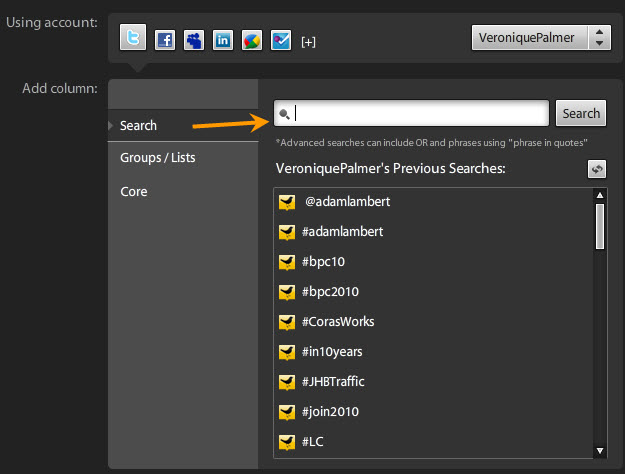Click the scrollbar up arrow in searches list
625x474 pixels.
pos(599,196)
